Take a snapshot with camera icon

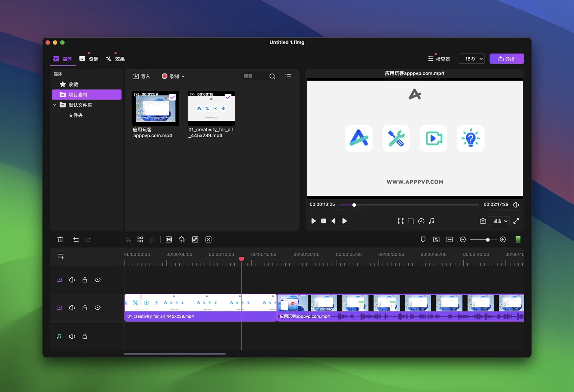point(483,221)
